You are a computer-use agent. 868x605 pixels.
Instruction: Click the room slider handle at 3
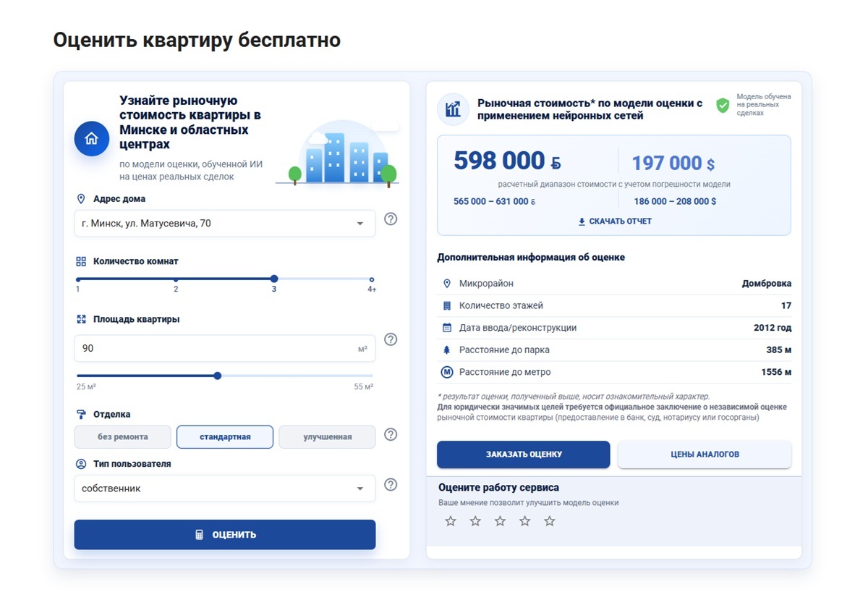(274, 279)
